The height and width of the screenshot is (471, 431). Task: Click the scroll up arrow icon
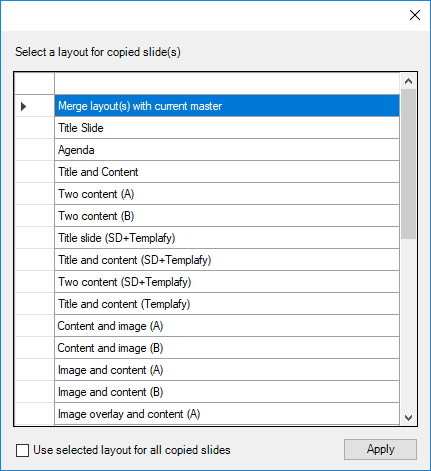pyautogui.click(x=408, y=81)
